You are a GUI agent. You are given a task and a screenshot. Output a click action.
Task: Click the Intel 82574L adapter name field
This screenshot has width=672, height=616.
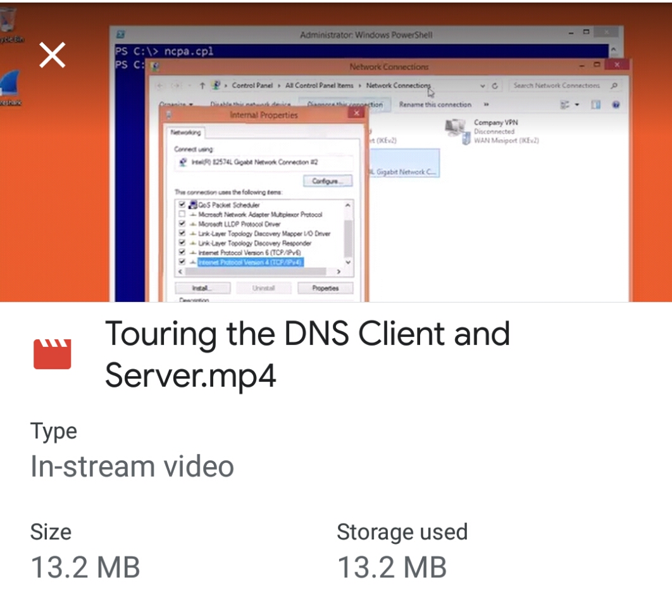[x=264, y=163]
